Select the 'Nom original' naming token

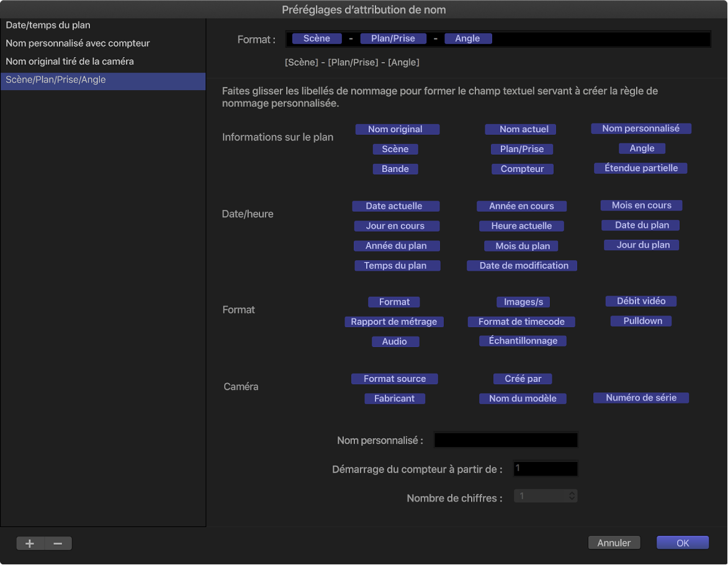[397, 129]
